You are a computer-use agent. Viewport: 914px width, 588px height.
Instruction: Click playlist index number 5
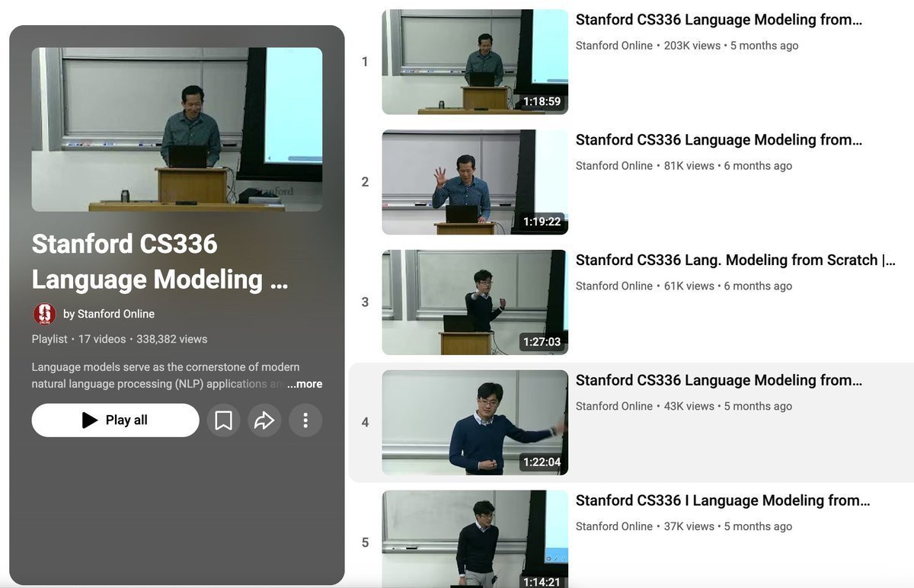coord(365,543)
